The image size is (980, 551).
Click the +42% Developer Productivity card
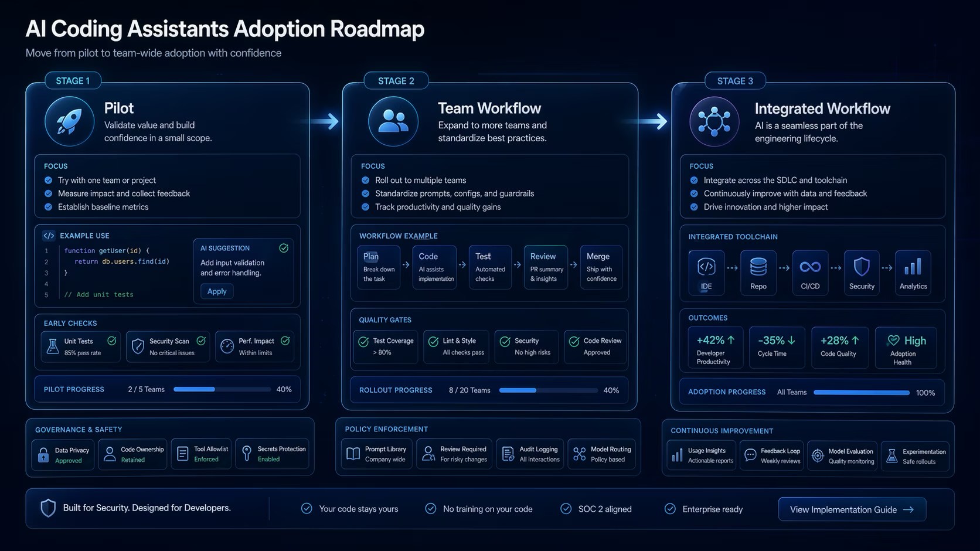pos(715,348)
